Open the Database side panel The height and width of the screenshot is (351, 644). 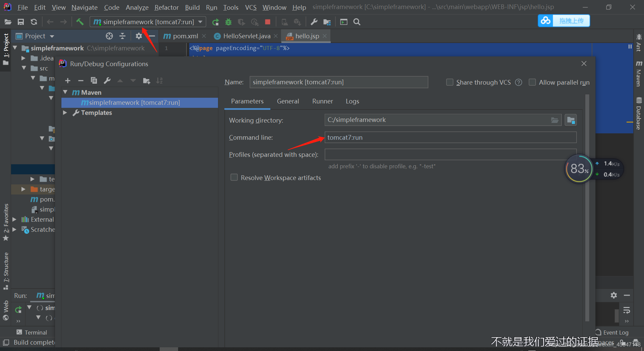[639, 113]
